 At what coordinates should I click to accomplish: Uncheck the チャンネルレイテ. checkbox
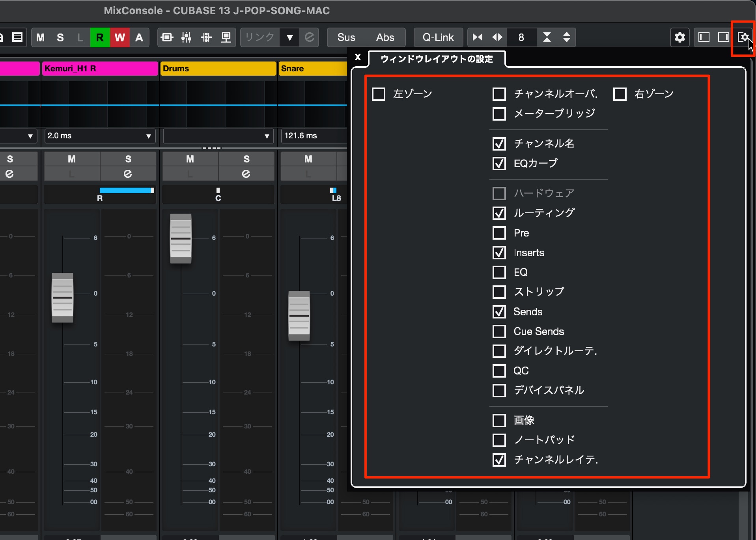[499, 460]
